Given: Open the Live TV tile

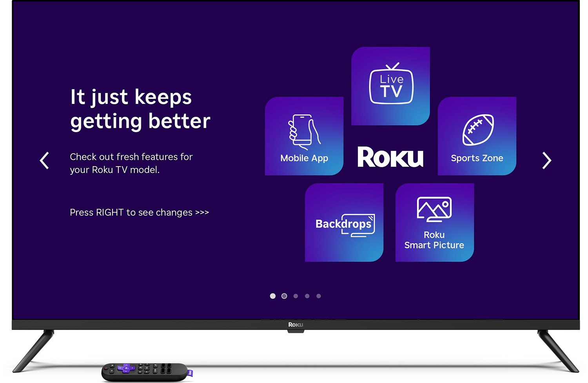Looking at the screenshot, I should pos(390,86).
